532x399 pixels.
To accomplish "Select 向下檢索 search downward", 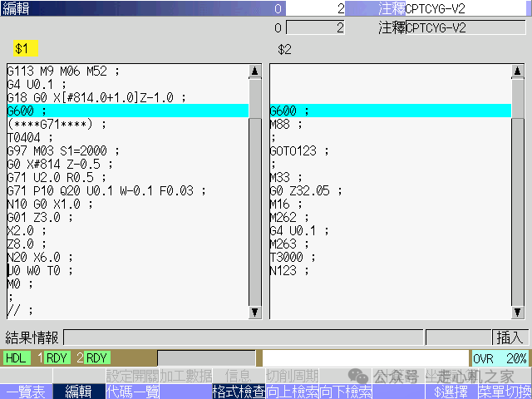I will [x=346, y=392].
